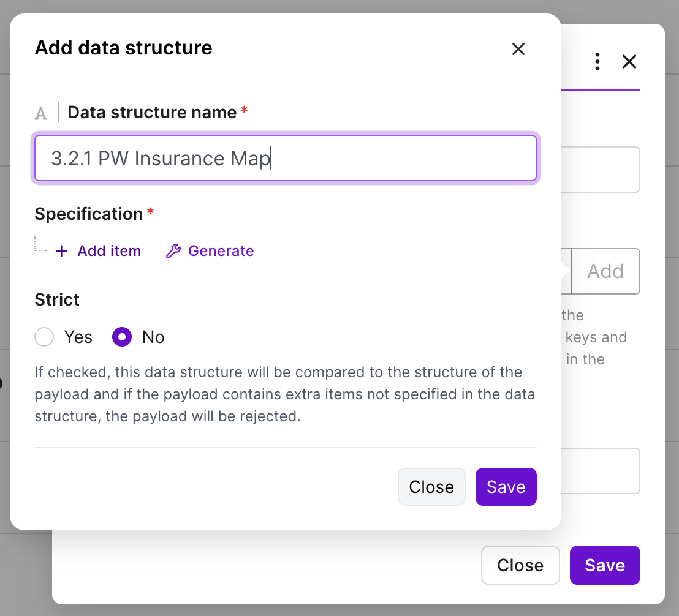Click the Yes label under Strict
This screenshot has width=679, height=616.
(78, 337)
